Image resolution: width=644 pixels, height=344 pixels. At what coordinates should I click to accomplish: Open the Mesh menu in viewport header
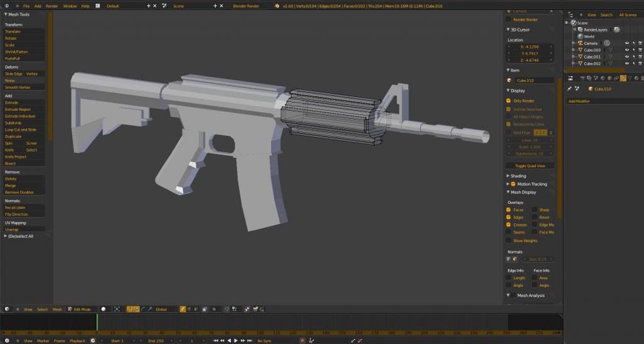(57, 309)
